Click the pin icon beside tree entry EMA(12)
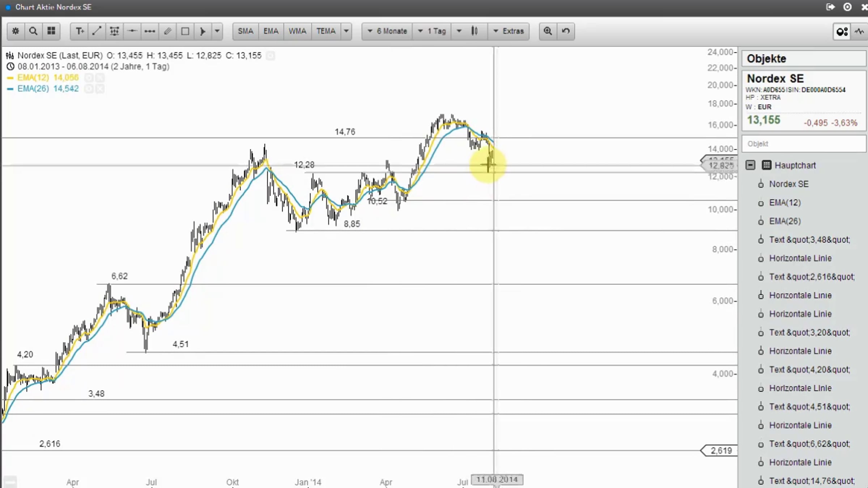Viewport: 868px width, 488px height. [761, 203]
